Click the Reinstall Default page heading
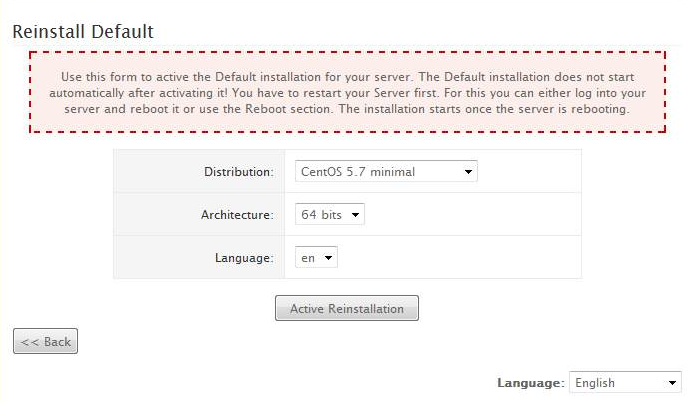This screenshot has width=690, height=402. click(x=83, y=32)
